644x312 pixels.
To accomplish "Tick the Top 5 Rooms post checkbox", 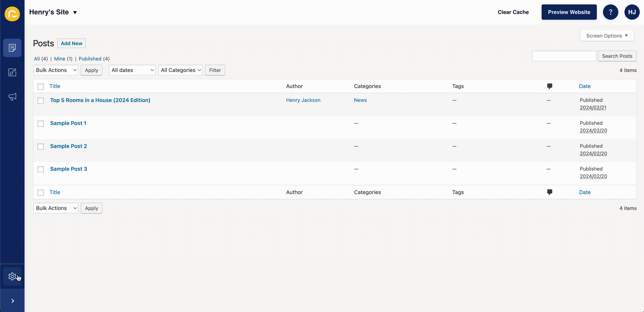I will (x=40, y=101).
